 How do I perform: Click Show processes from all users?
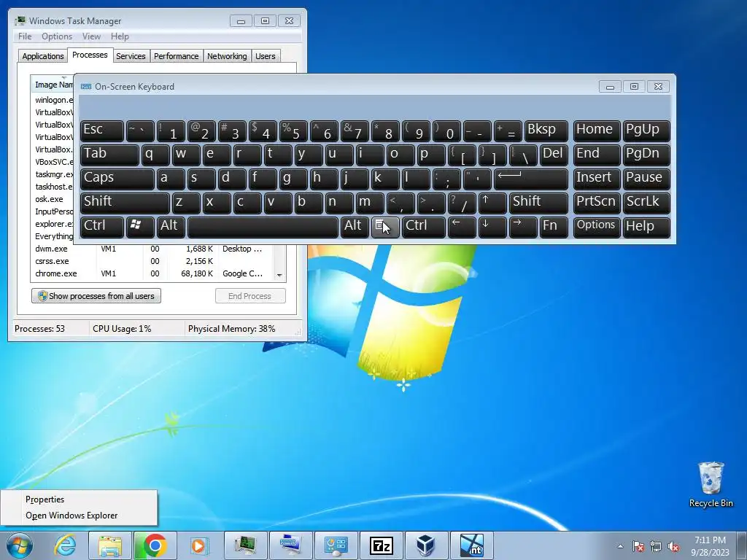[96, 296]
